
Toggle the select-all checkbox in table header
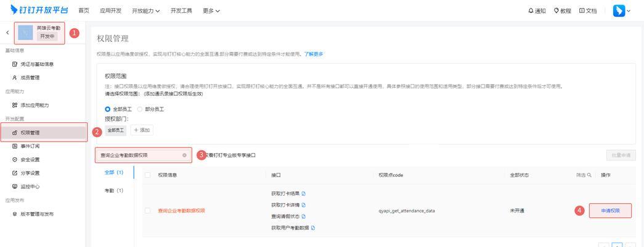click(x=147, y=175)
